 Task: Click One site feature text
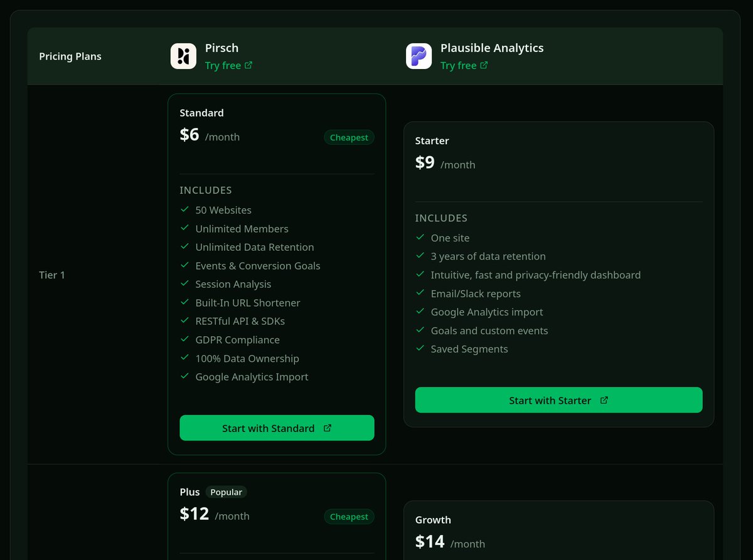coord(450,238)
